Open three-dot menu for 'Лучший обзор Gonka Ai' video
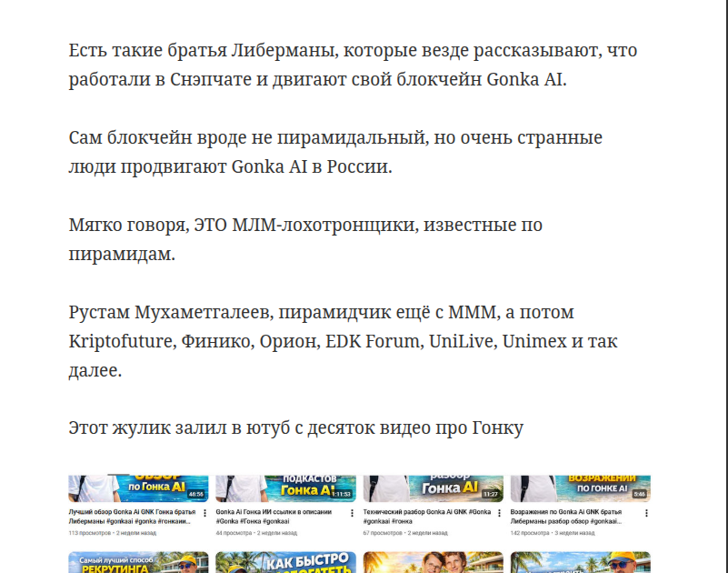The height and width of the screenshot is (573, 728). point(204,514)
